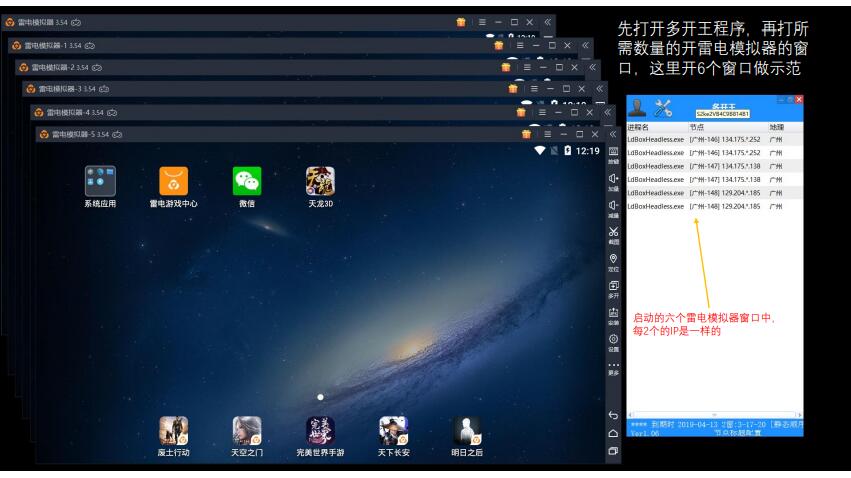Launch 明日之后 from the dock
Viewport: 851px width, 478px height.
467,431
